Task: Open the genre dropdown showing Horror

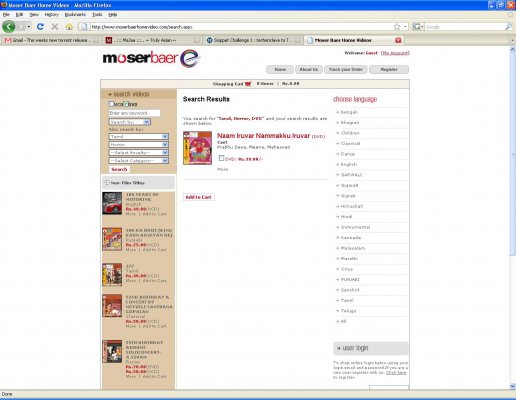Action: click(139, 144)
